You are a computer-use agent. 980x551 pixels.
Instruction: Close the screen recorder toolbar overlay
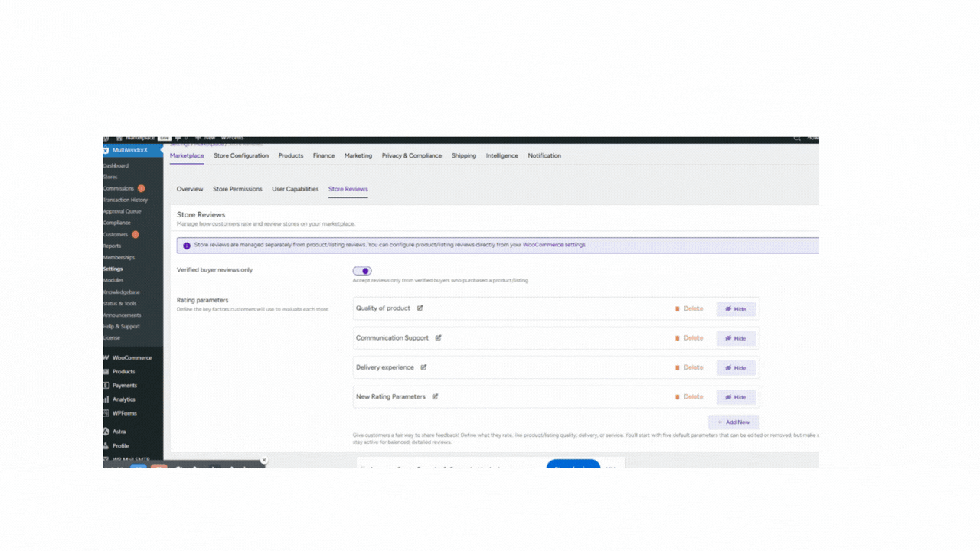point(264,461)
